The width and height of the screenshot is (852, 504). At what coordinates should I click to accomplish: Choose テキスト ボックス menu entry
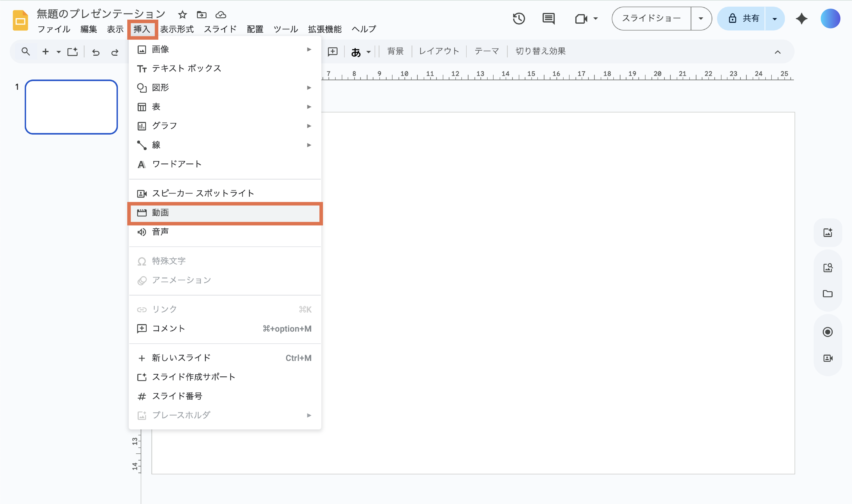tap(187, 68)
